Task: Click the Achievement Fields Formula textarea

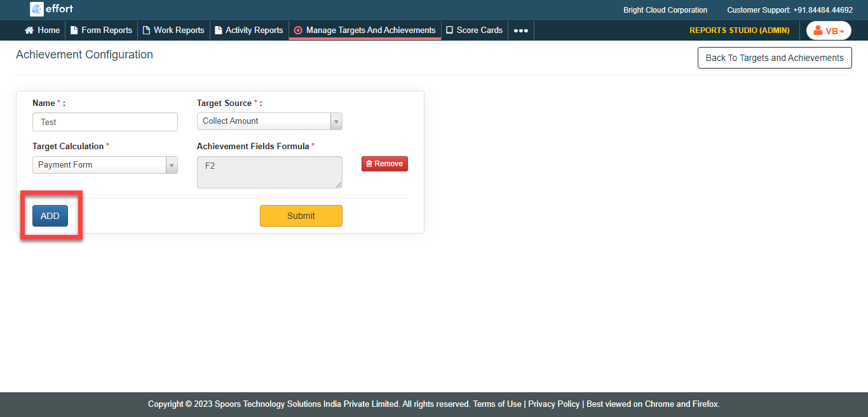Action: click(x=269, y=173)
